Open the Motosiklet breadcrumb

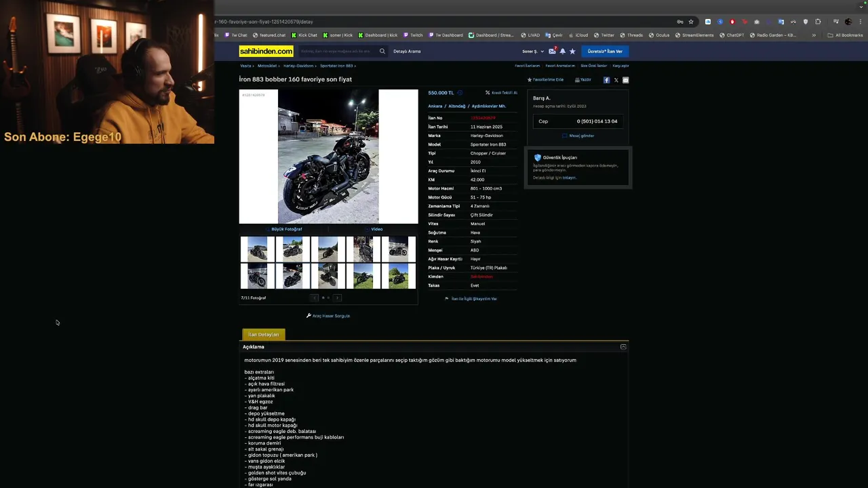click(267, 66)
